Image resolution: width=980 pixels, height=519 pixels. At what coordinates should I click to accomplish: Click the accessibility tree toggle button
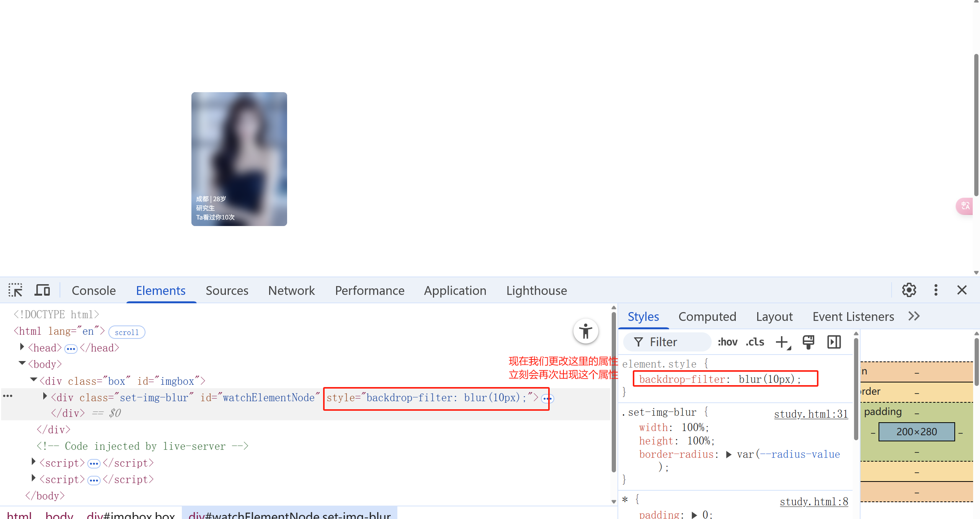pyautogui.click(x=585, y=331)
